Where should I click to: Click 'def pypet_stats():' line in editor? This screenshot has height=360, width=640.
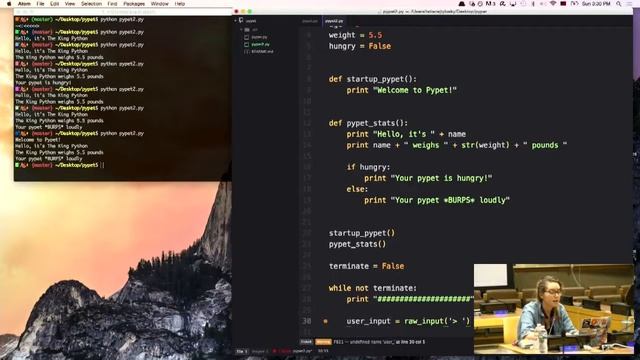(x=368, y=123)
